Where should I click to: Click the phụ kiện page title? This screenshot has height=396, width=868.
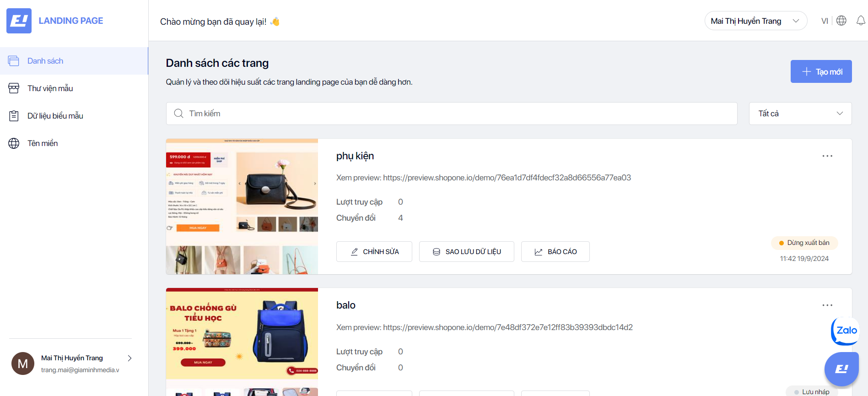355,156
